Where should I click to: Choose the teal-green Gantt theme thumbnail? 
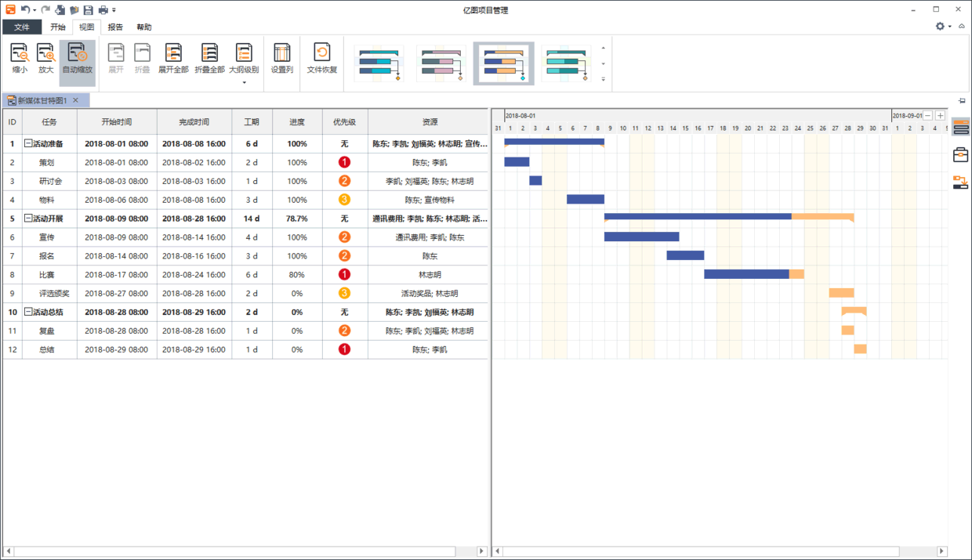click(x=565, y=63)
